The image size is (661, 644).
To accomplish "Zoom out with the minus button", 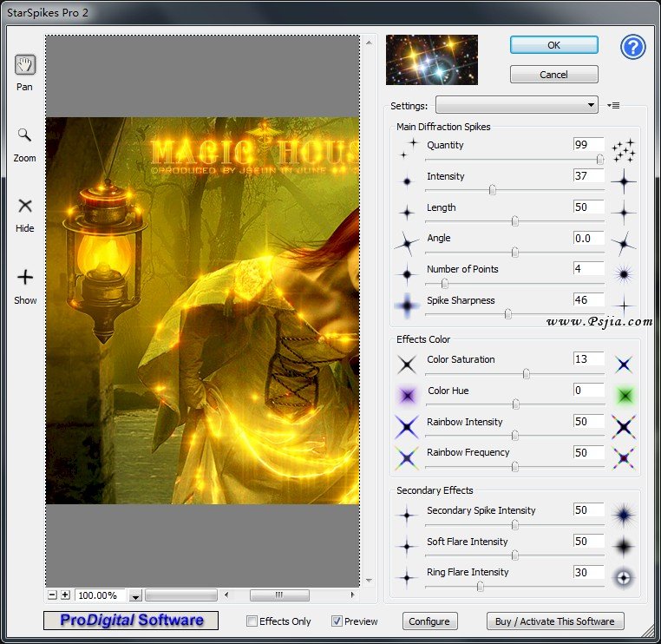I will point(52,595).
